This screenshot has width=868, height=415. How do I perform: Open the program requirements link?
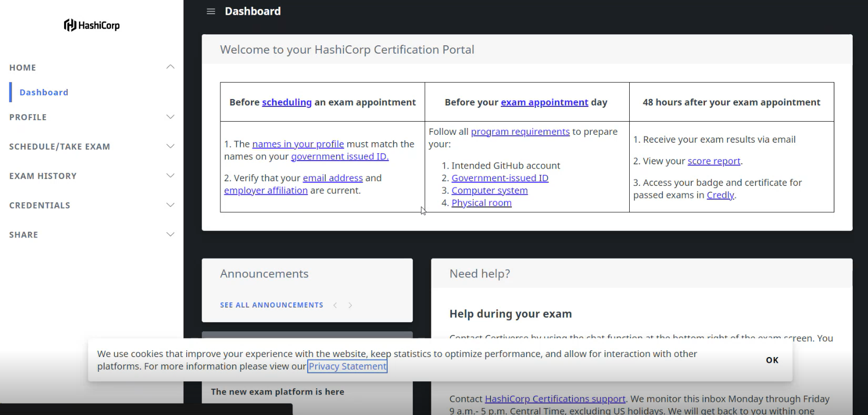click(x=520, y=132)
